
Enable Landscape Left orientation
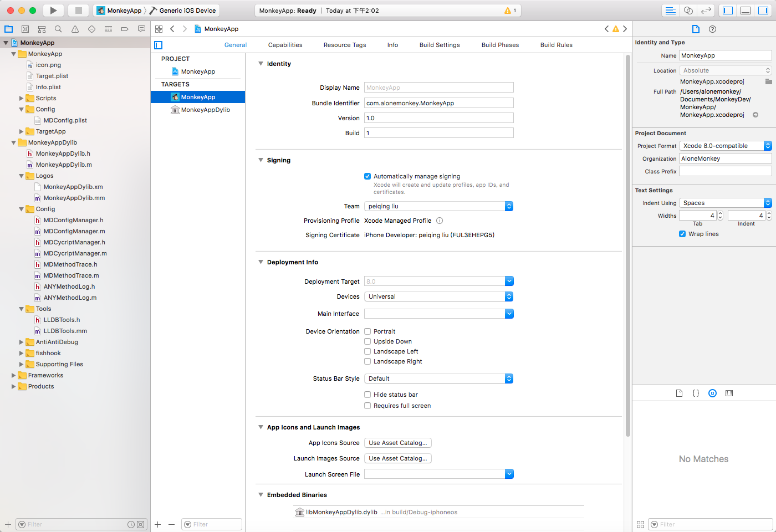coord(367,351)
